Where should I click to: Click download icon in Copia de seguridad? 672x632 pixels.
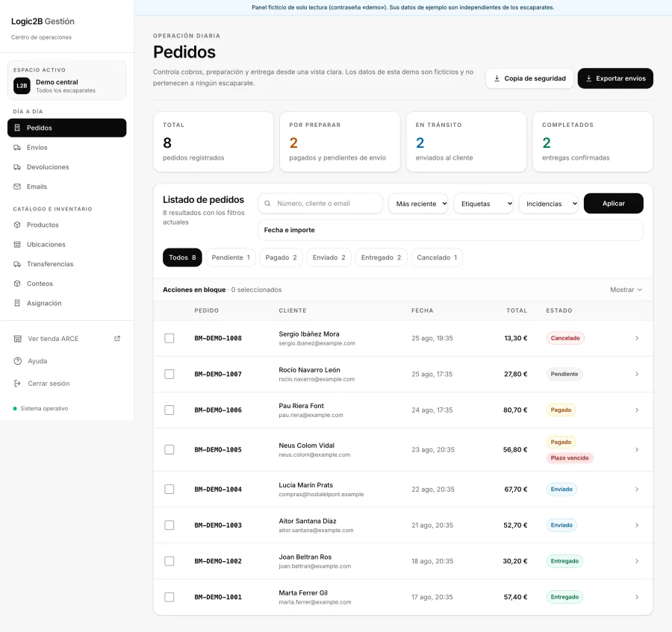coord(497,78)
